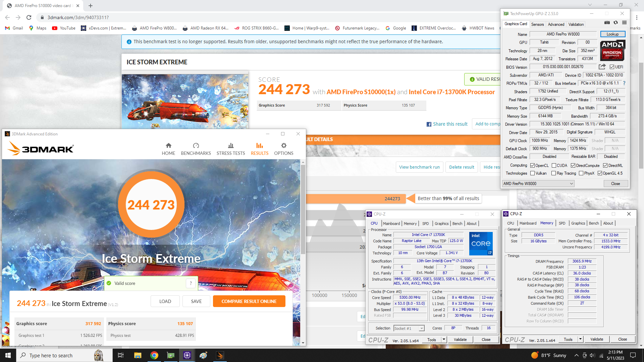Screen dimensions: 644x362
Task: Toggle the OpenCL checkbox
Action: (x=532, y=166)
